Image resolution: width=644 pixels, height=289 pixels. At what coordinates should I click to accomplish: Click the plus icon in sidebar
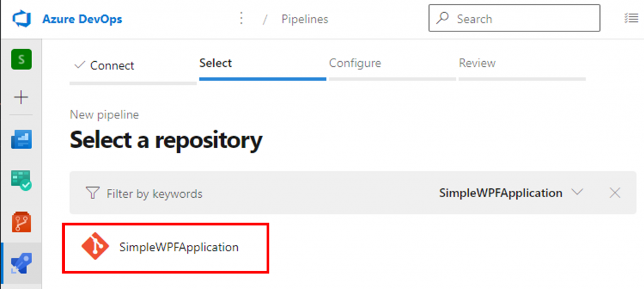pyautogui.click(x=21, y=98)
